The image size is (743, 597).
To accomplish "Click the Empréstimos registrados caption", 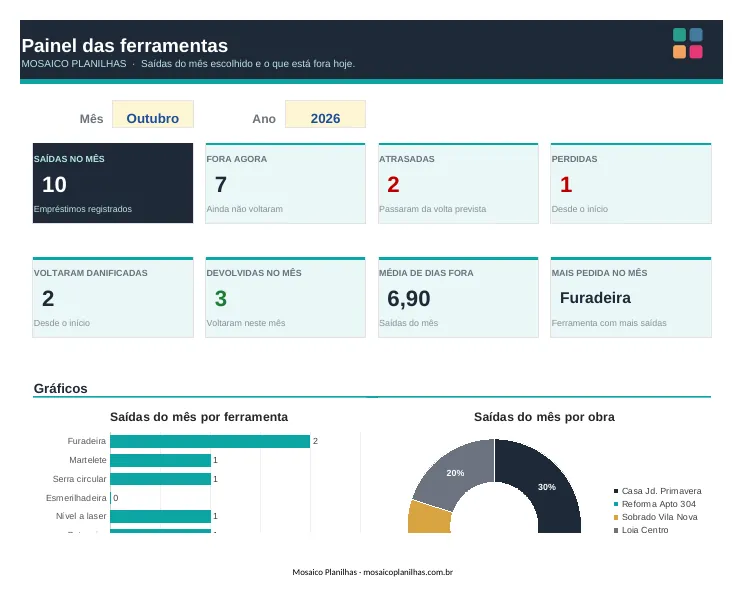I will (83, 209).
